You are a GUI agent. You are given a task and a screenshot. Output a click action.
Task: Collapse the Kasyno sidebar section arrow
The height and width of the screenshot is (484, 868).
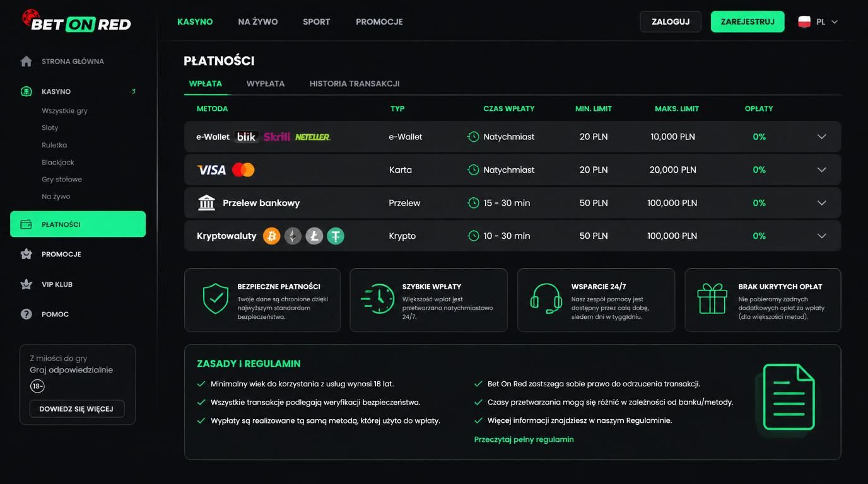click(x=133, y=91)
